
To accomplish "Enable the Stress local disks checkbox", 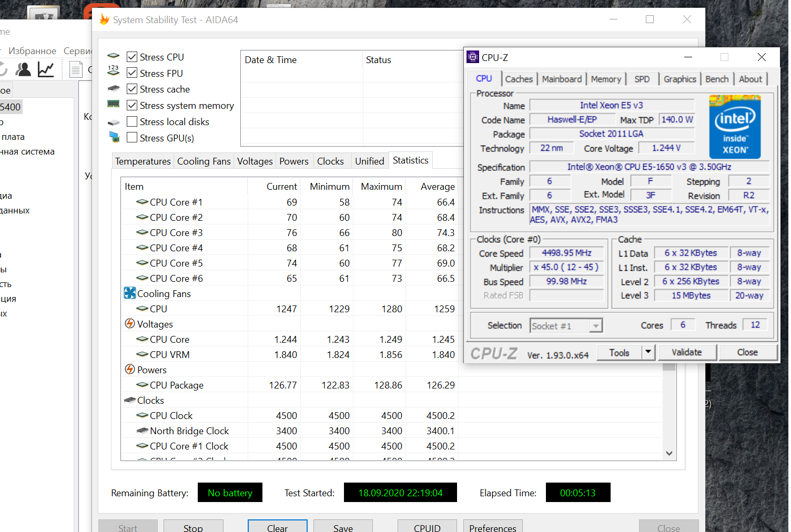I will 132,121.
